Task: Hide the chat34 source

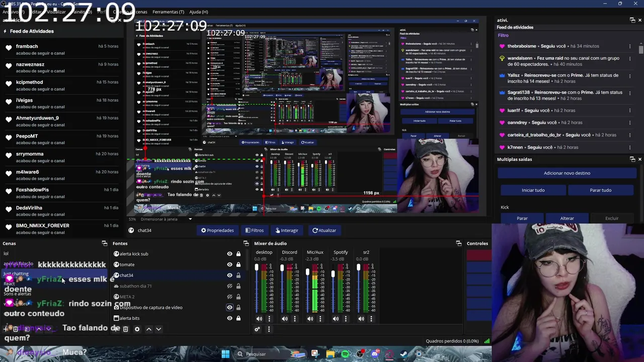Action: [x=229, y=276]
